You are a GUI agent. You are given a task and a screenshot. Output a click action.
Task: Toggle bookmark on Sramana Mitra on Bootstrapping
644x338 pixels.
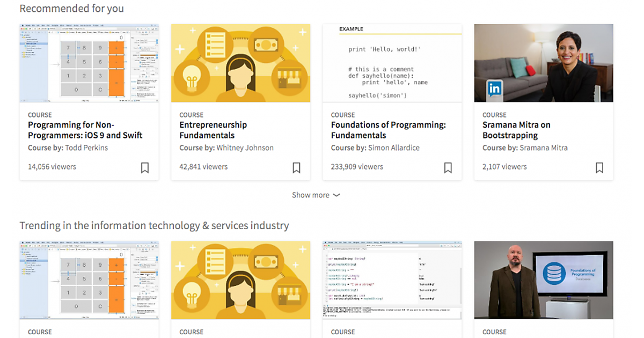coord(599,168)
